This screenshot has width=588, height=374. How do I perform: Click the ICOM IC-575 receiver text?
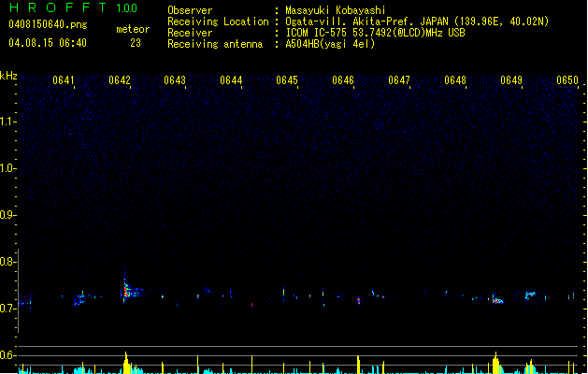(x=376, y=33)
